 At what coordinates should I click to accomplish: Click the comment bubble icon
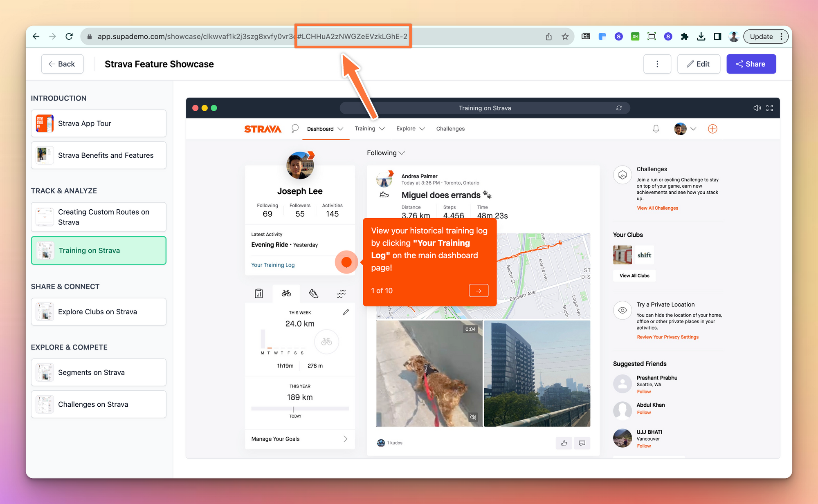pyautogui.click(x=582, y=443)
